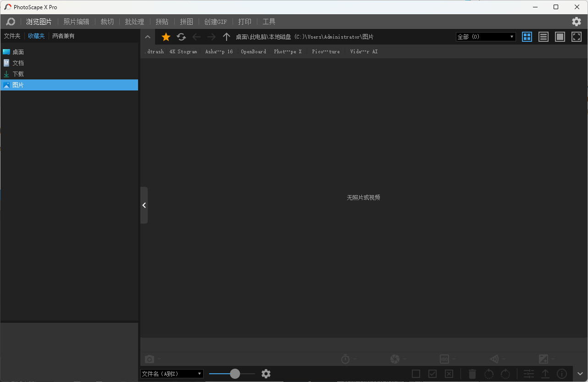Click the ISO info icon
The image size is (588, 382).
[x=444, y=359]
